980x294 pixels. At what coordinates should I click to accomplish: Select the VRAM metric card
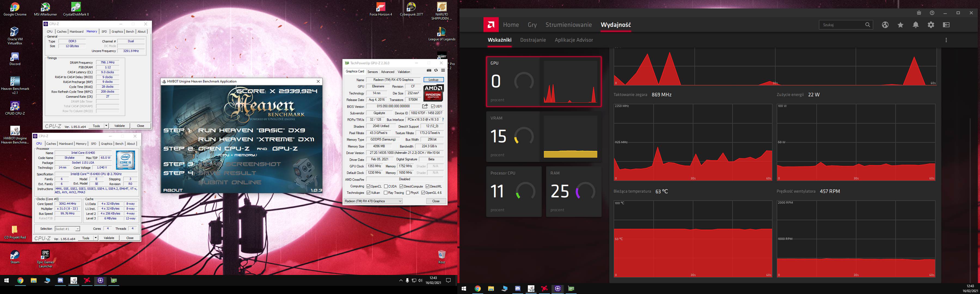[544, 137]
